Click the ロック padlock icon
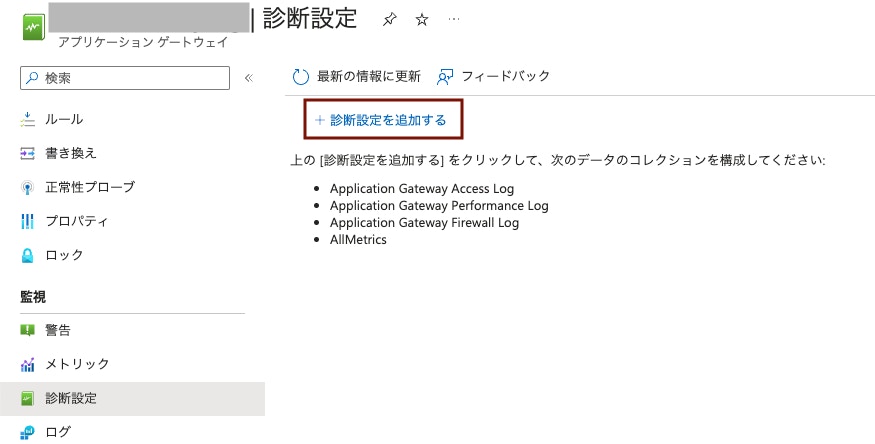 click(27, 255)
